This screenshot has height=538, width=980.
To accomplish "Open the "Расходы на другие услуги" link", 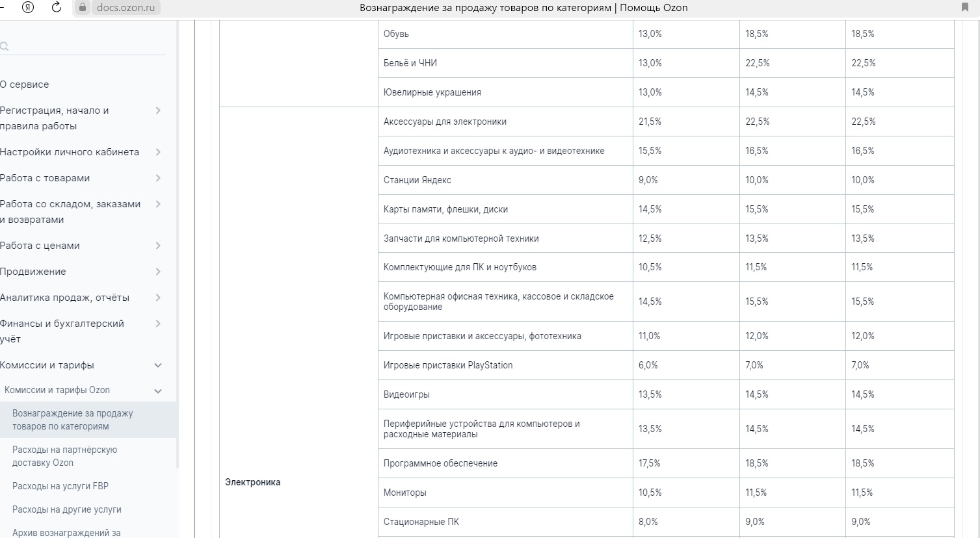I will [67, 509].
